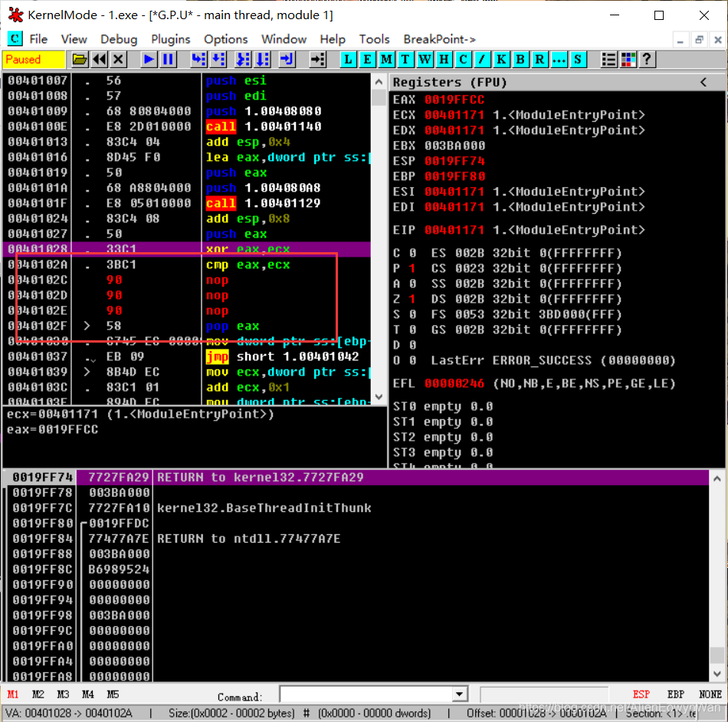The width and height of the screenshot is (728, 722).
Task: Open the Options menu
Action: click(225, 39)
